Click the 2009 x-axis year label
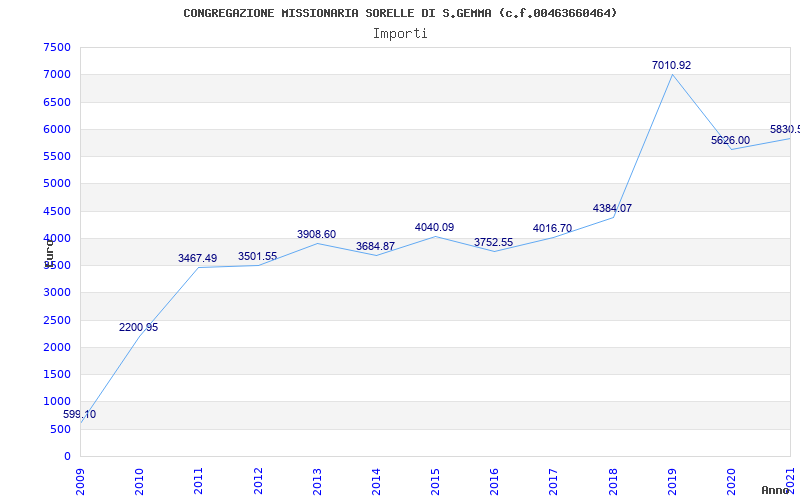The height and width of the screenshot is (500, 800). [x=80, y=481]
